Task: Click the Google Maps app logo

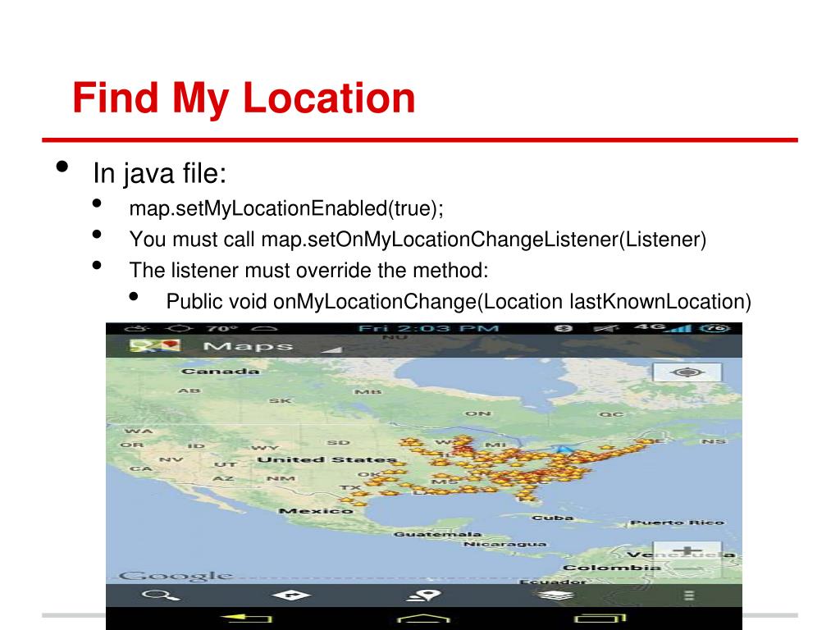Action: tap(155, 345)
